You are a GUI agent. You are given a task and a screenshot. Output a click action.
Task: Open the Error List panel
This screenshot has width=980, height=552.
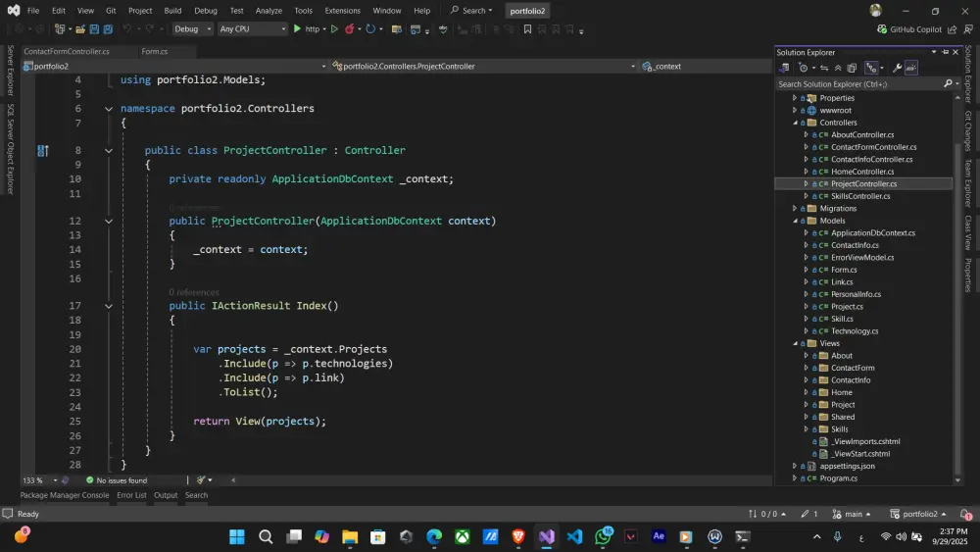131,495
